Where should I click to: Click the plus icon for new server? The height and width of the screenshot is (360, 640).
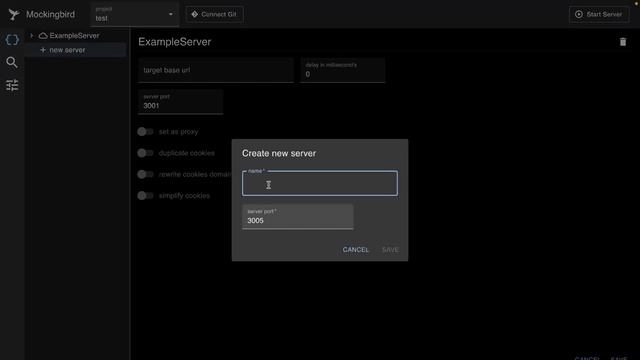tap(43, 50)
